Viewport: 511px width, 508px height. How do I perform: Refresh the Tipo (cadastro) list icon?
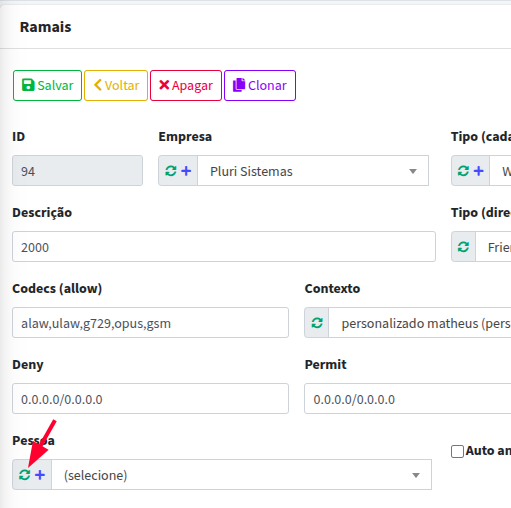click(x=463, y=171)
